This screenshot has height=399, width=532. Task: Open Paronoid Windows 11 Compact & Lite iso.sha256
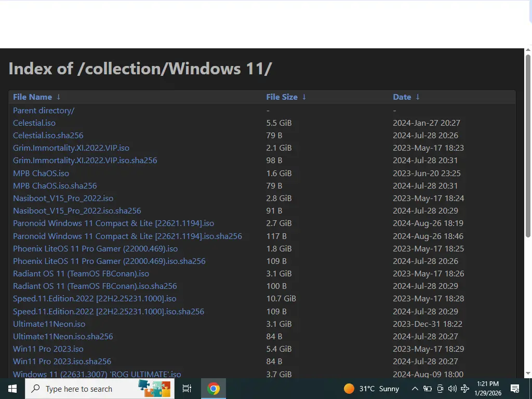click(127, 236)
